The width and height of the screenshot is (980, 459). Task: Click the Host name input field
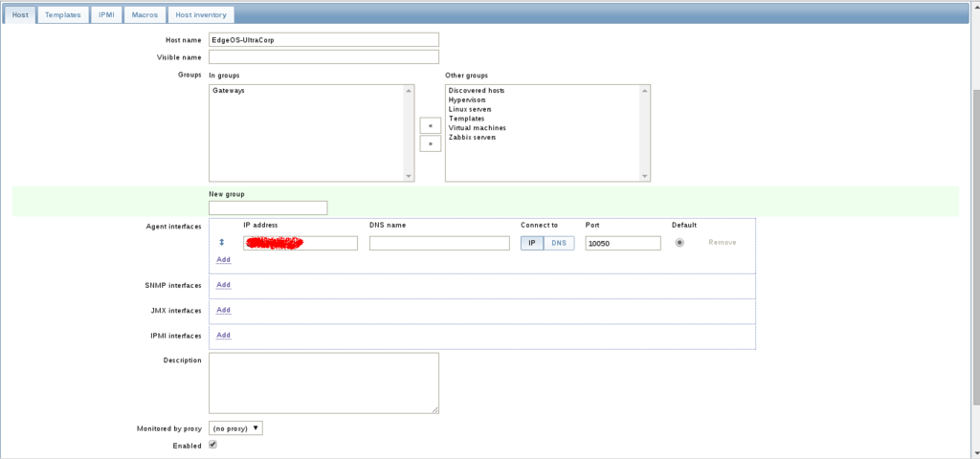coord(323,39)
